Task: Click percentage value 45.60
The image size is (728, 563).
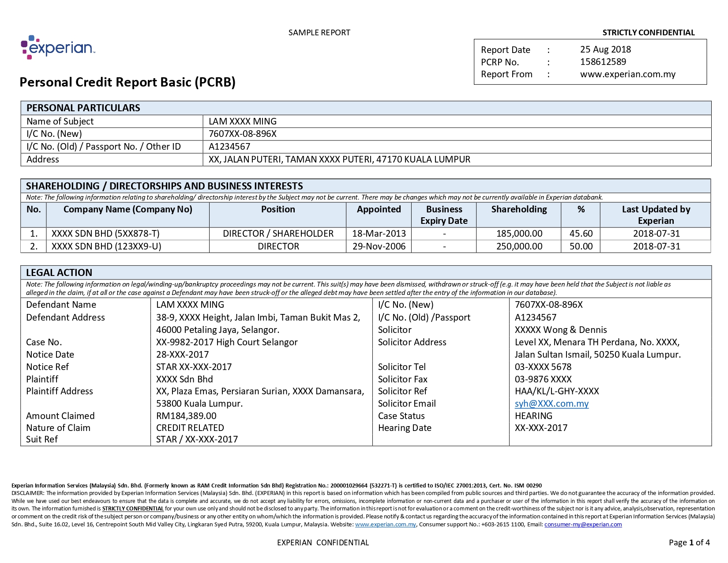Action: coord(581,234)
